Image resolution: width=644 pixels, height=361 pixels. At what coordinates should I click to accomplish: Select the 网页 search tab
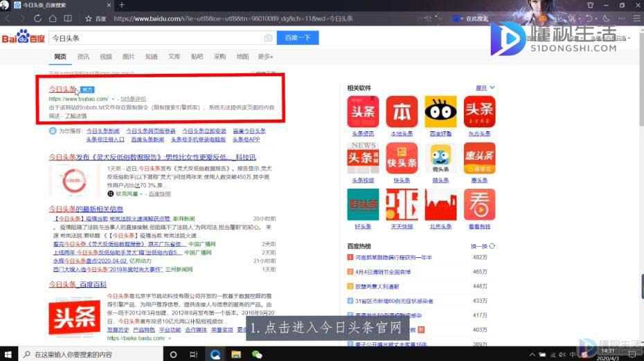pos(60,57)
